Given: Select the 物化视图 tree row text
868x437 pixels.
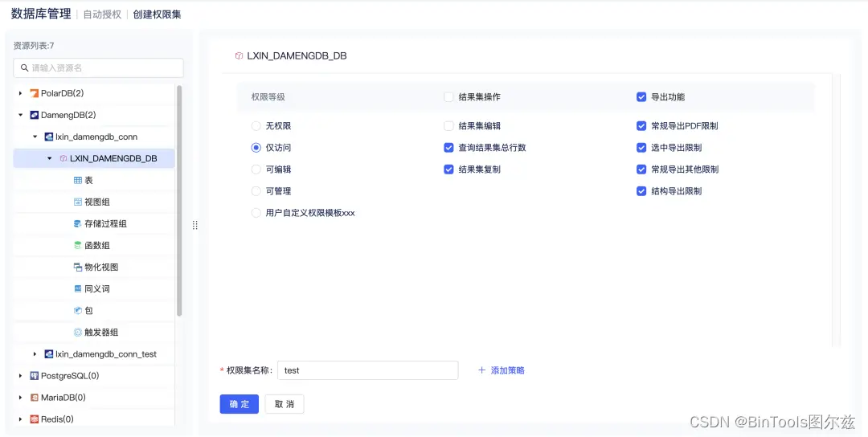Looking at the screenshot, I should [101, 268].
